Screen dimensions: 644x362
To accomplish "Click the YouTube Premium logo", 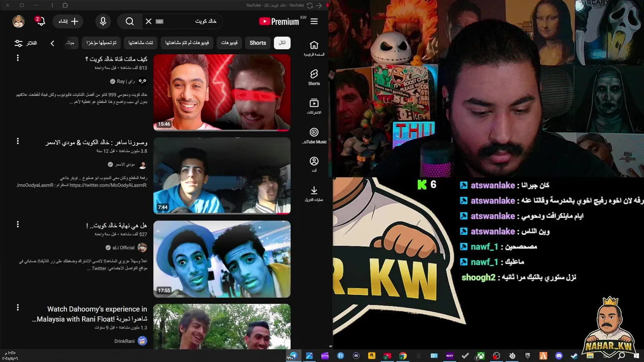I will [279, 21].
